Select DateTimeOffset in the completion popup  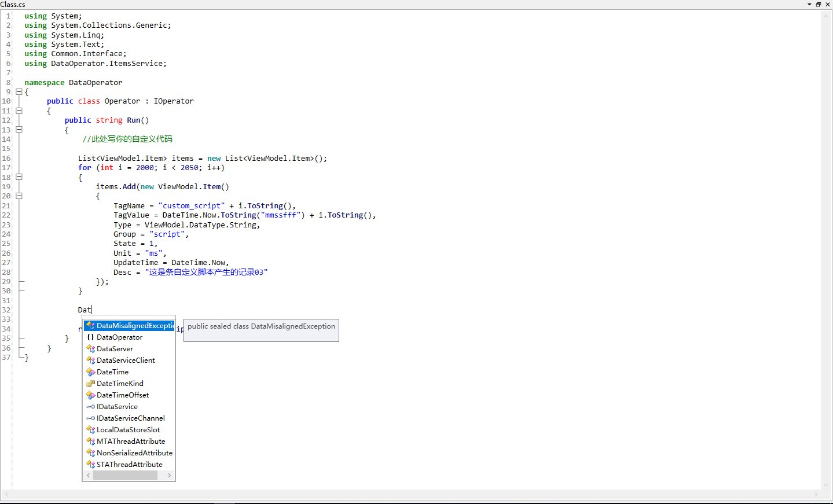pyautogui.click(x=129, y=395)
